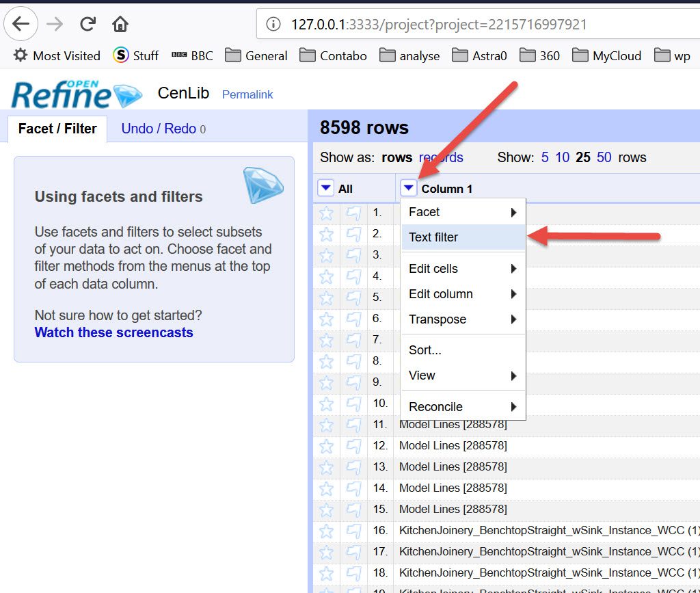Image resolution: width=700 pixels, height=593 pixels.
Task: Open the Column 1 dropdown arrow
Action: [409, 188]
